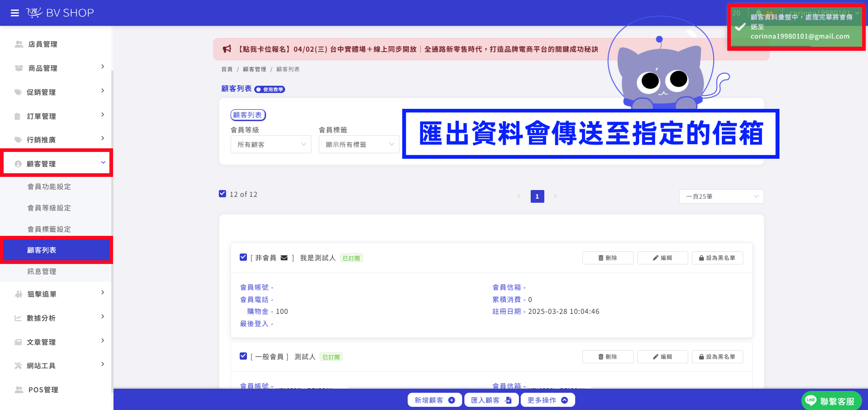Open 會員標籤設定 submenu item
Screen dimensions: 868x410
pos(49,229)
